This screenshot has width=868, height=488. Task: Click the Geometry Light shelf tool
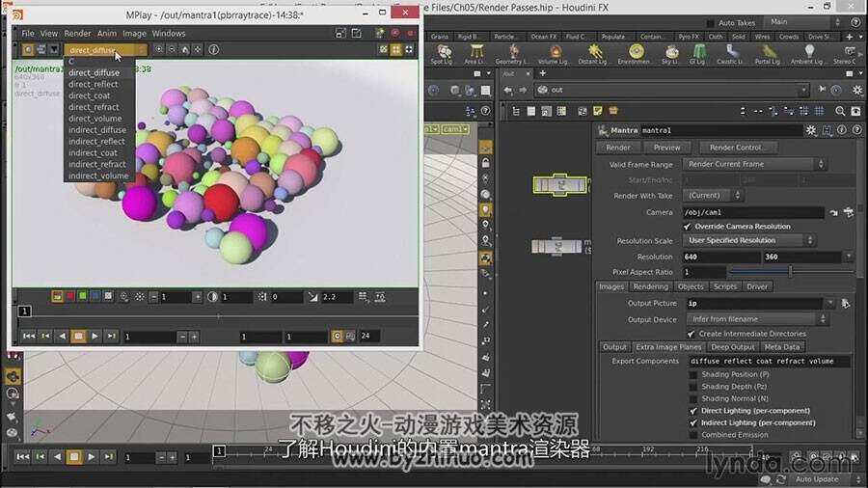(513, 54)
